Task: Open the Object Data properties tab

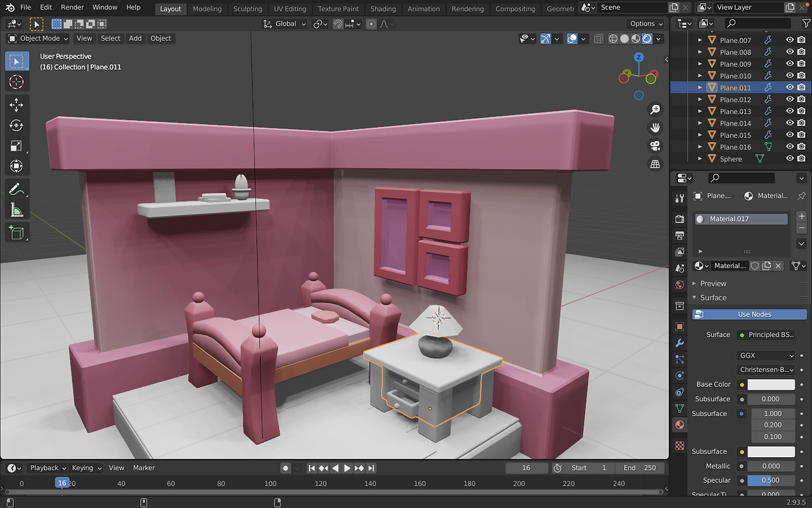Action: click(x=679, y=408)
